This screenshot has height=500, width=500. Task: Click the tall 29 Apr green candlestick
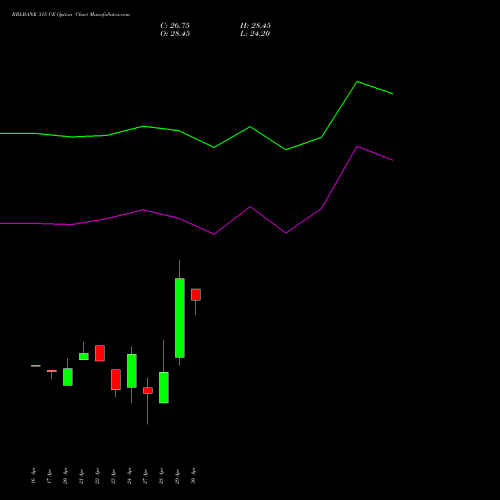coord(180,318)
